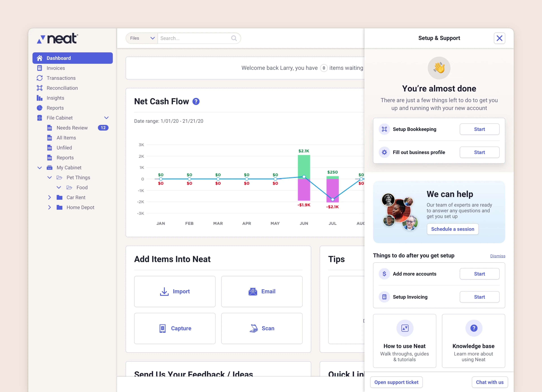
Task: Click the Reports pie chart icon
Action: click(40, 108)
